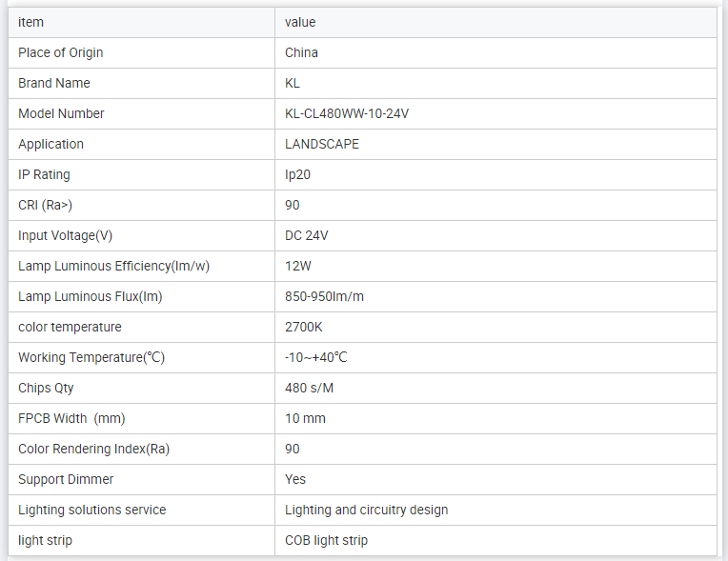Viewport: 728px width, 561px height.
Task: Click the 'Lamp Luminous Efficiency(lm/w)' label
Action: 113,266
